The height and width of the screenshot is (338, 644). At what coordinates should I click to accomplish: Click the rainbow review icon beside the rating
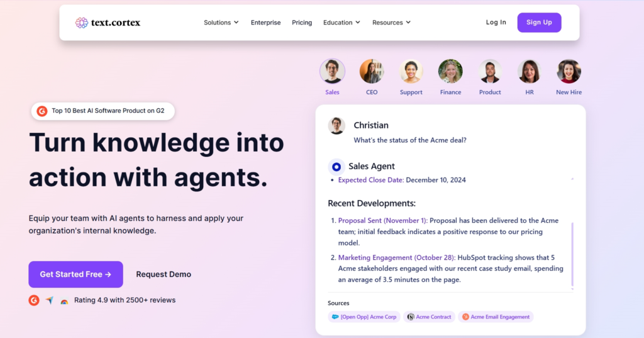[x=64, y=301]
